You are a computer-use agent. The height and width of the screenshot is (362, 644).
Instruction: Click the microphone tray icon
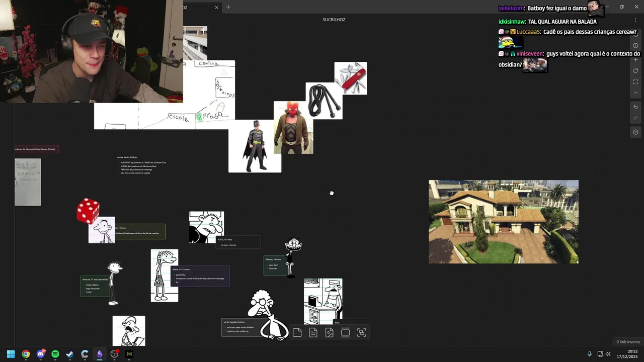coord(589,354)
